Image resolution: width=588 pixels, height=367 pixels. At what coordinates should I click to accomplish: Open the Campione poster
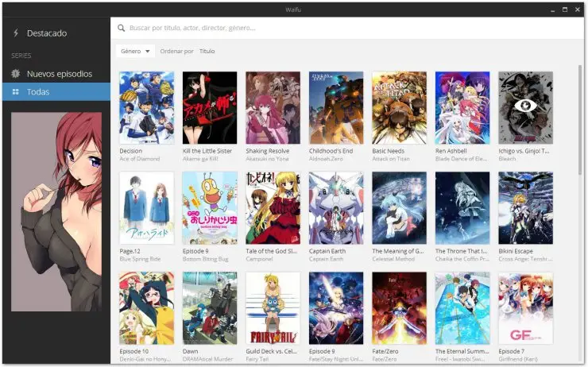[x=273, y=208]
